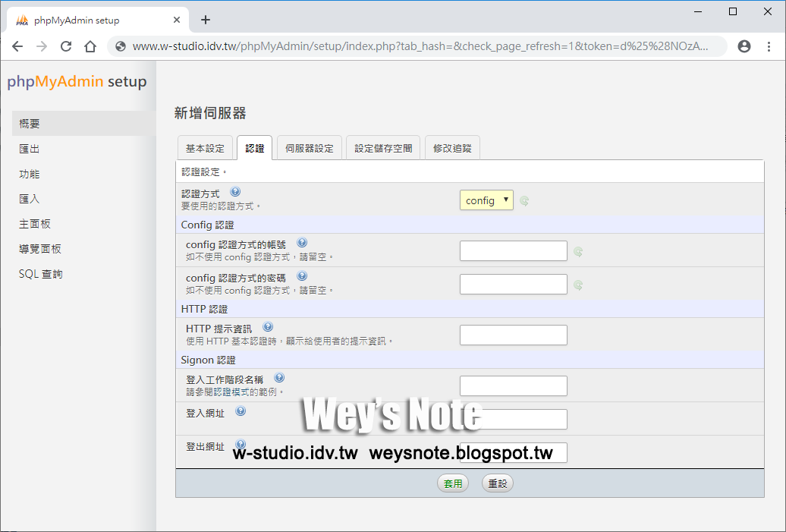Click the Signon 認證 section header

click(x=208, y=360)
